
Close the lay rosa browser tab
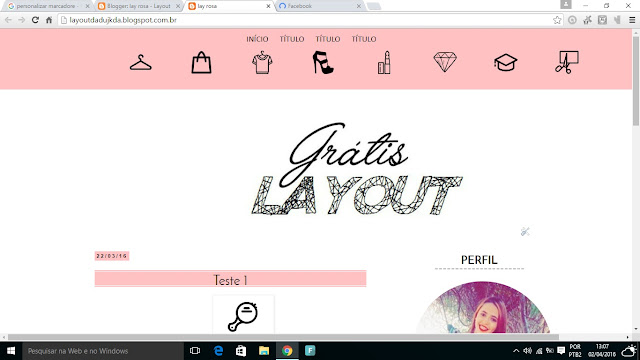coord(268,6)
